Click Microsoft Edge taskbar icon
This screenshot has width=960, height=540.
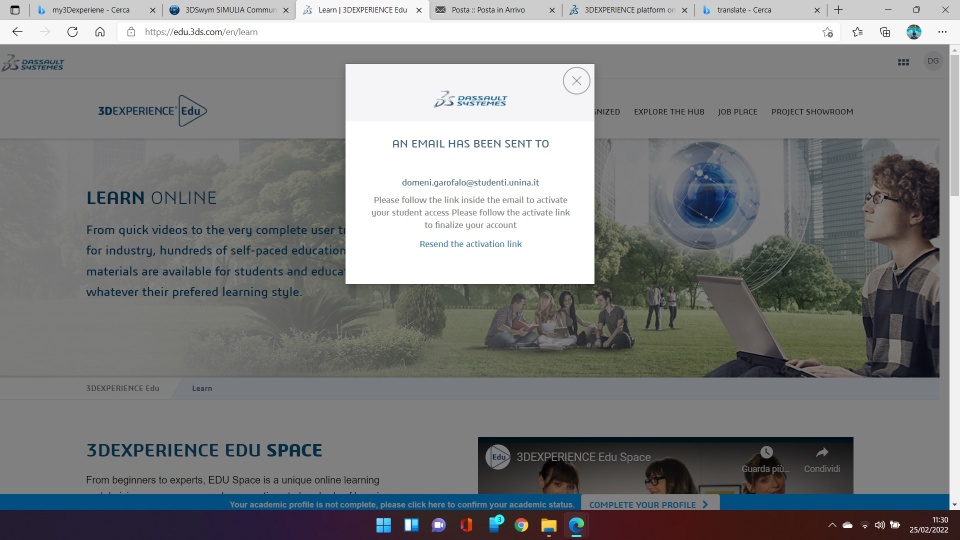pyautogui.click(x=576, y=525)
